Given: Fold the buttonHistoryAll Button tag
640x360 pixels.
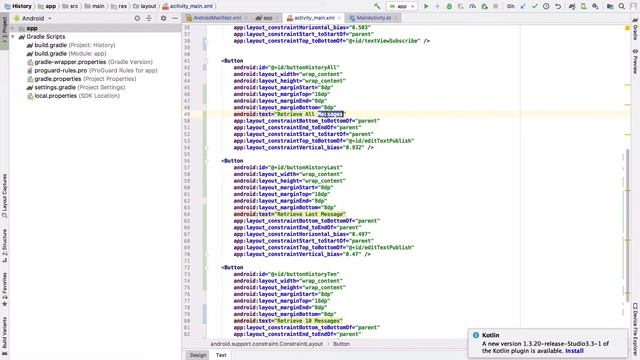Looking at the screenshot, I should pyautogui.click(x=206, y=61).
